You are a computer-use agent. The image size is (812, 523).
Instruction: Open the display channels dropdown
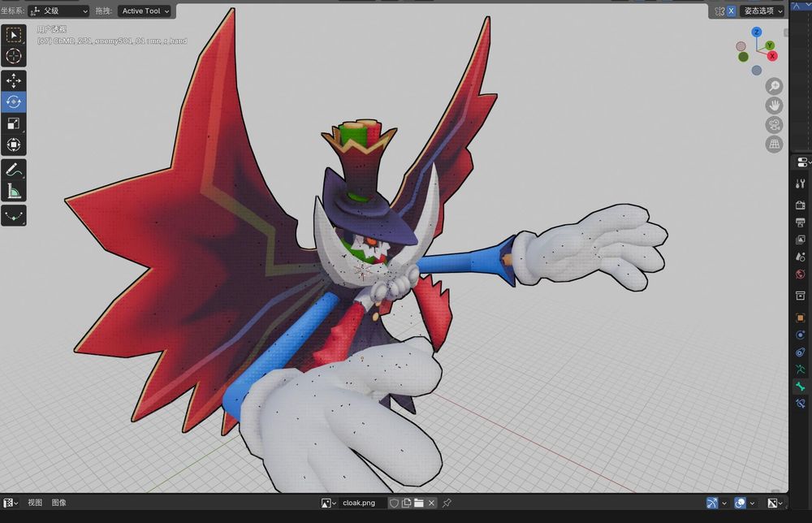point(774,503)
